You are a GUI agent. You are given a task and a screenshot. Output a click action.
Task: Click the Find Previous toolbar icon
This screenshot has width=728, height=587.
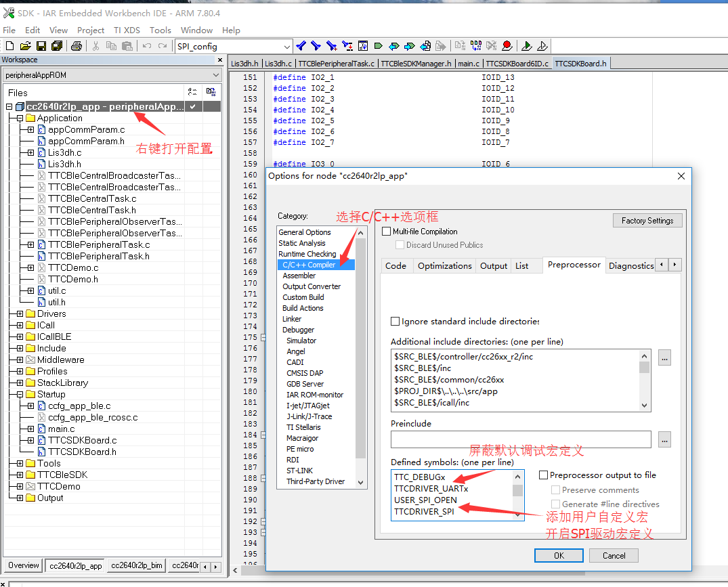301,46
